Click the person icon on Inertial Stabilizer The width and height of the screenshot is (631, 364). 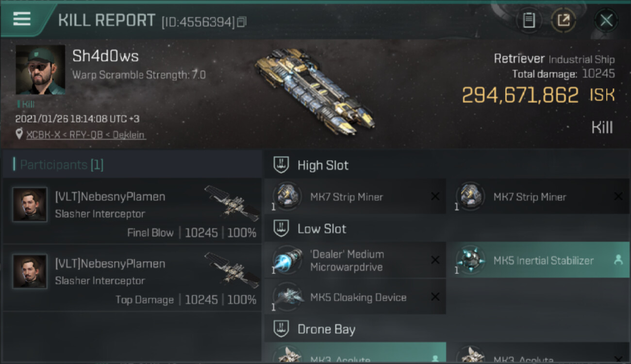[618, 260]
